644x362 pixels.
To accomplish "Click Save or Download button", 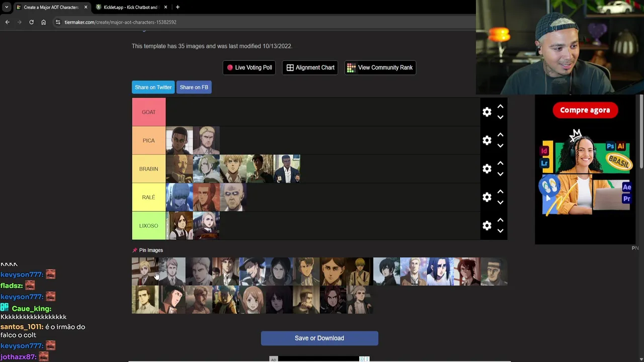I will [319, 338].
